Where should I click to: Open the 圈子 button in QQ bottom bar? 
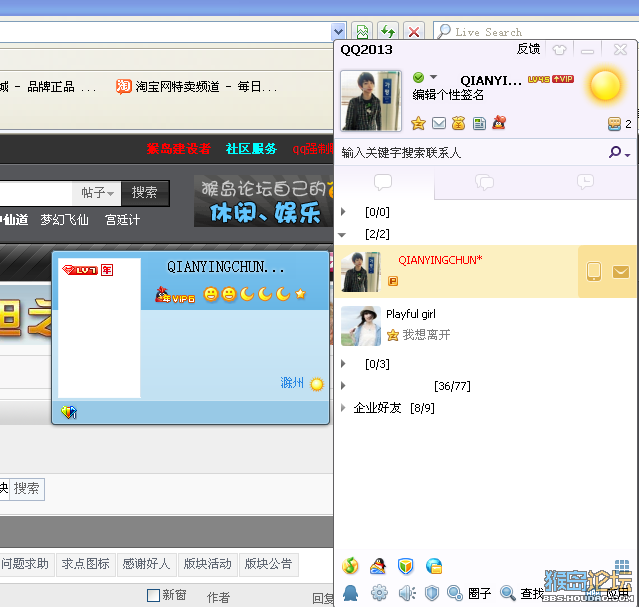(470, 593)
